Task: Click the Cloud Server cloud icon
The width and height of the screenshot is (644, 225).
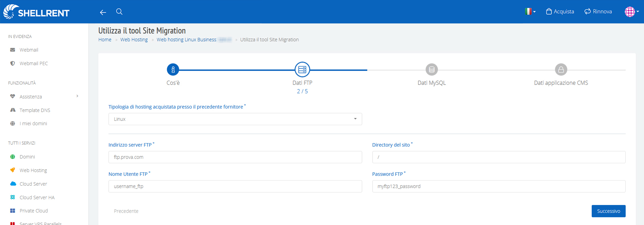Action: (x=13, y=184)
